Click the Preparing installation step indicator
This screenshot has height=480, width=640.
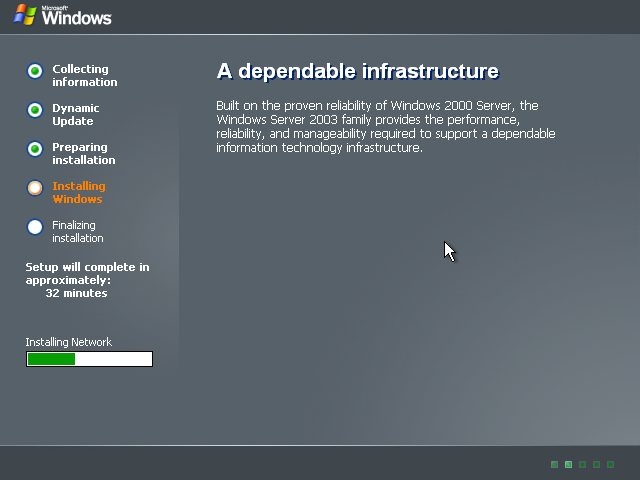(35, 149)
